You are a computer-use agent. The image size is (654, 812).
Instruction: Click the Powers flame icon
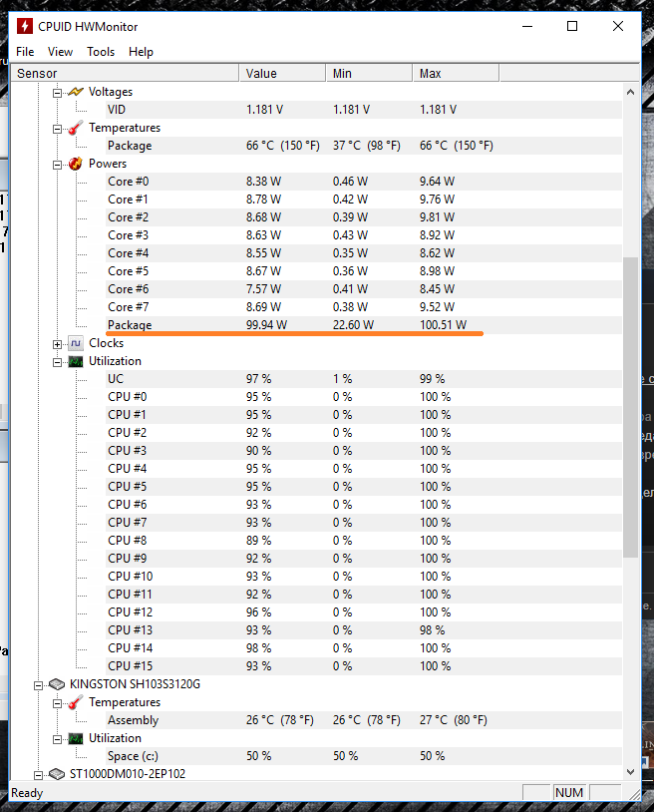pyautogui.click(x=76, y=164)
